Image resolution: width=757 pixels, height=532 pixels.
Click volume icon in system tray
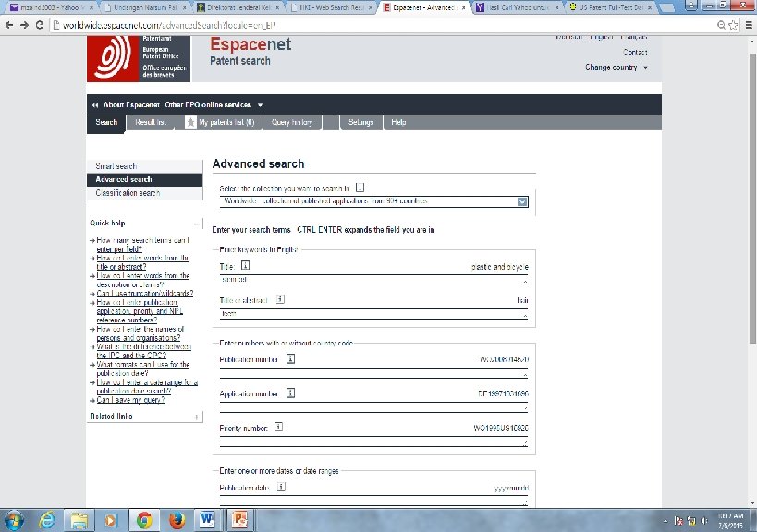704,521
